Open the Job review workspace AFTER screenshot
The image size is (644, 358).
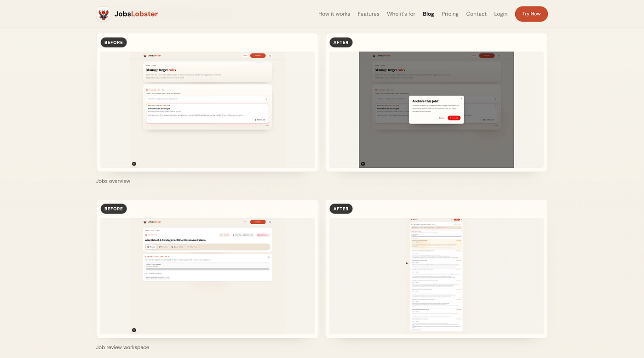pyautogui.click(x=437, y=276)
